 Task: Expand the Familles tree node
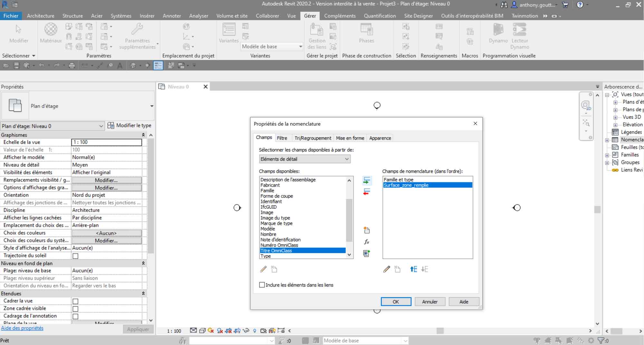(607, 155)
